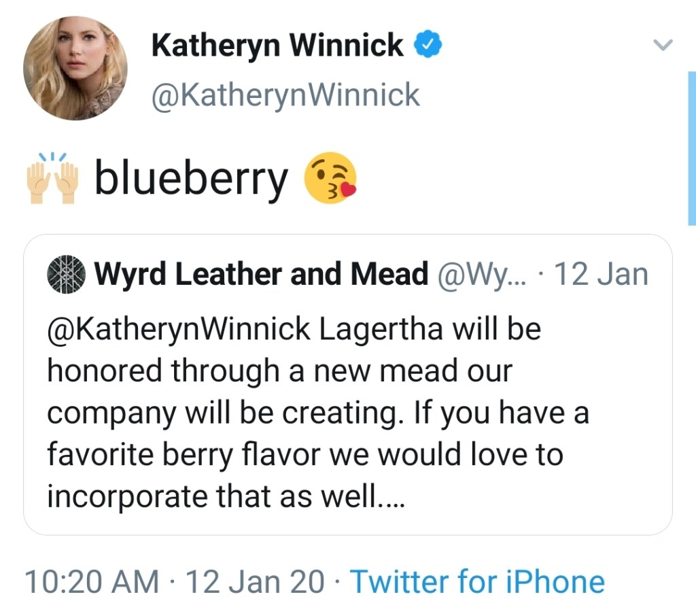Viewport: 696px width, 616px height.
Task: Click the 10:20 AM timestamp
Action: point(91,582)
